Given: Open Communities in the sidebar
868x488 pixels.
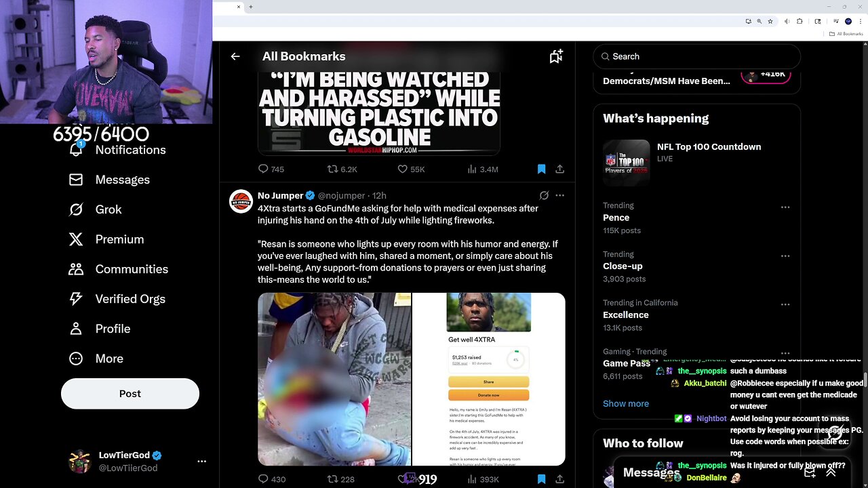Looking at the screenshot, I should (x=118, y=269).
